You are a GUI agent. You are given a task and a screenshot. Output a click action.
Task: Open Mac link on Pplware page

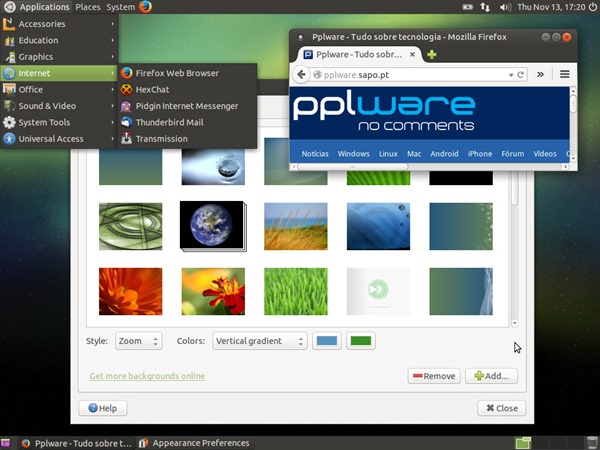point(414,154)
